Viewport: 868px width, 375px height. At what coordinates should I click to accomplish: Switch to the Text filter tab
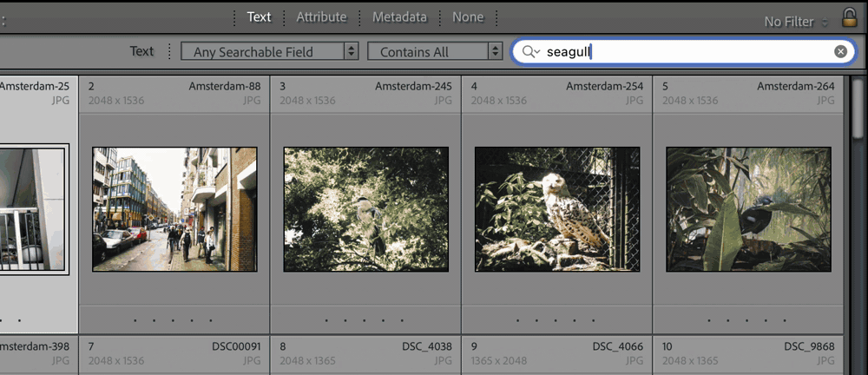pyautogui.click(x=259, y=17)
